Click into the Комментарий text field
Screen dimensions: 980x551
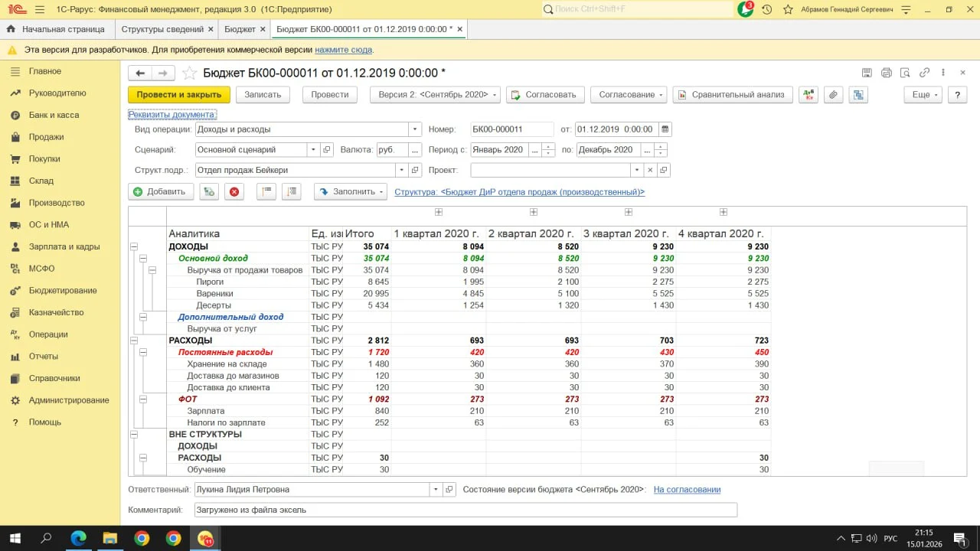[x=464, y=510]
